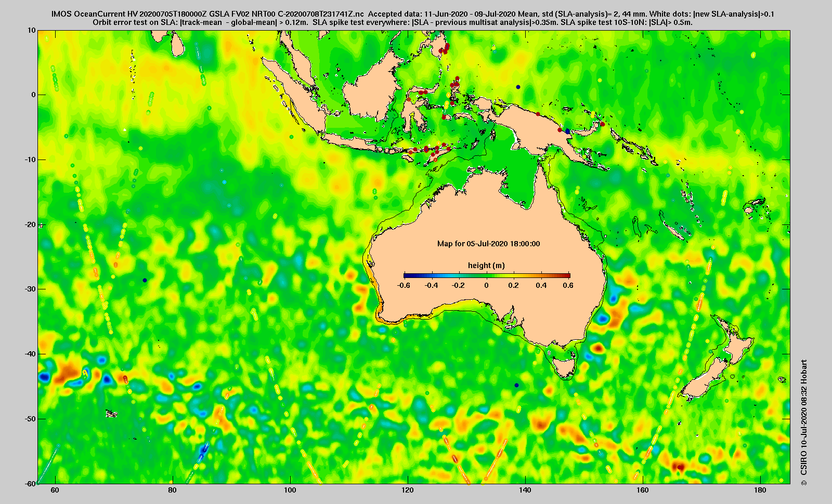Click latitude axis label '-60'

pos(31,483)
